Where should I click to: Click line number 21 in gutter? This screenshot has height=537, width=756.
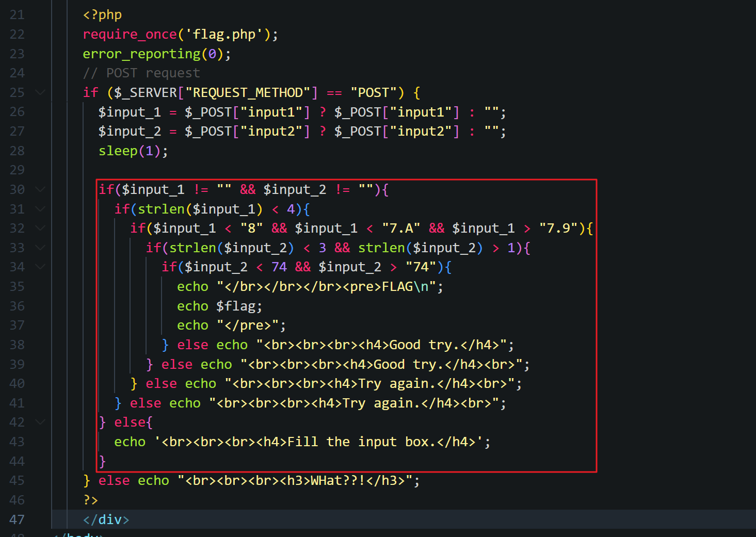point(17,15)
